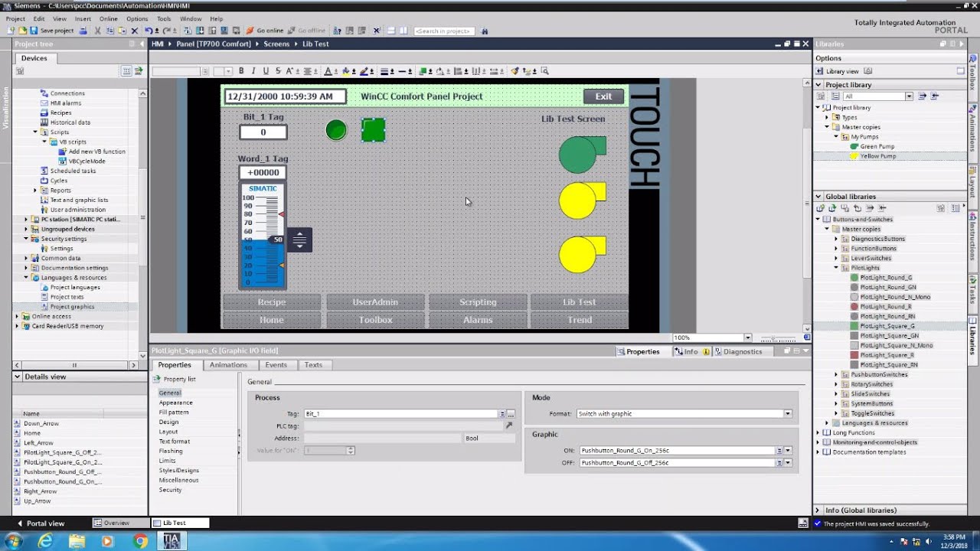Click the slider handle beside the SIMATIC bar
The height and width of the screenshot is (551, 980).
pos(299,240)
